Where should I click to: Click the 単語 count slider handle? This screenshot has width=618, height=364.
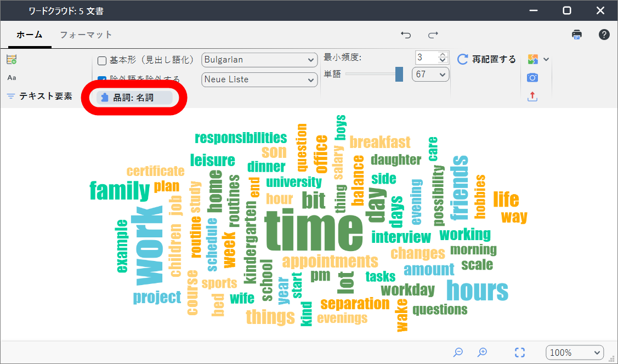399,74
